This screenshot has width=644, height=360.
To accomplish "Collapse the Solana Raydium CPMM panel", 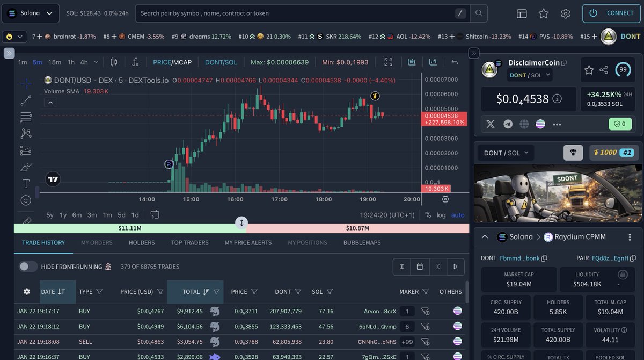I will 484,237.
